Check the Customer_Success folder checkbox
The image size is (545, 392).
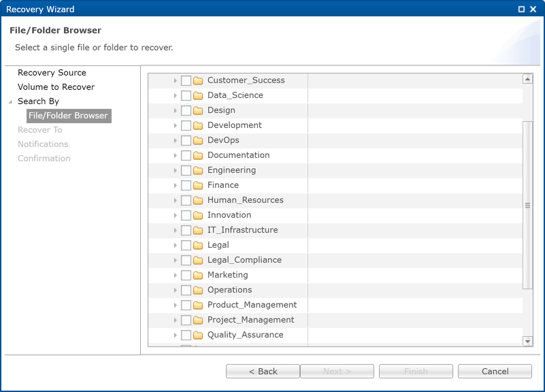[186, 80]
